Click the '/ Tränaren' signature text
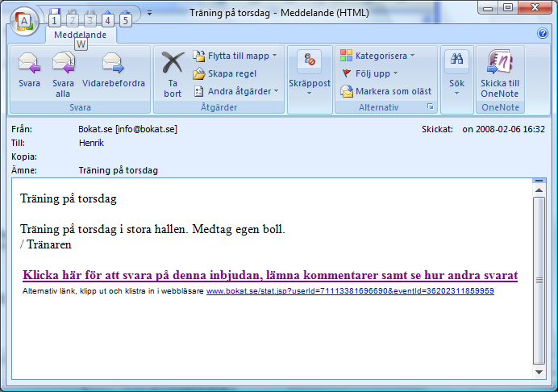The image size is (558, 392). (x=46, y=244)
